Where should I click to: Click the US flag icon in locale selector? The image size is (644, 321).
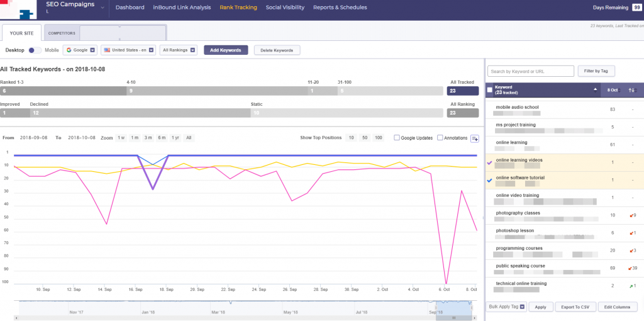(107, 50)
